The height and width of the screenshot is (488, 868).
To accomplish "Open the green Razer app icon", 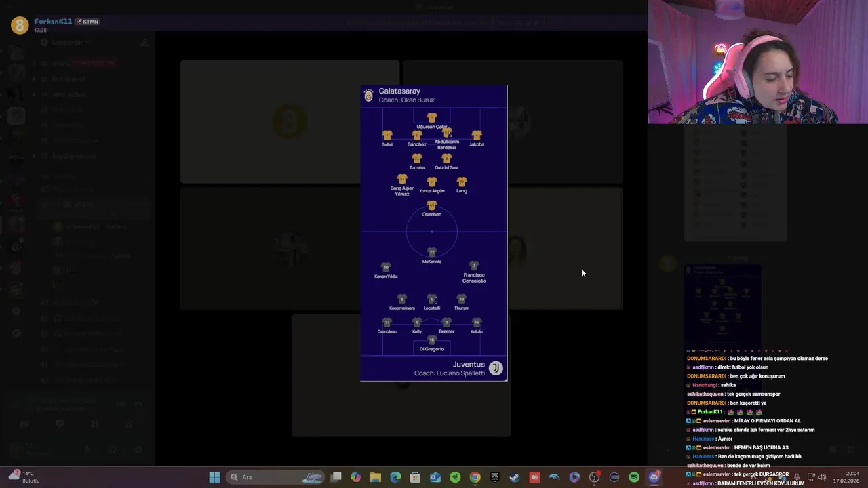I will point(455,477).
